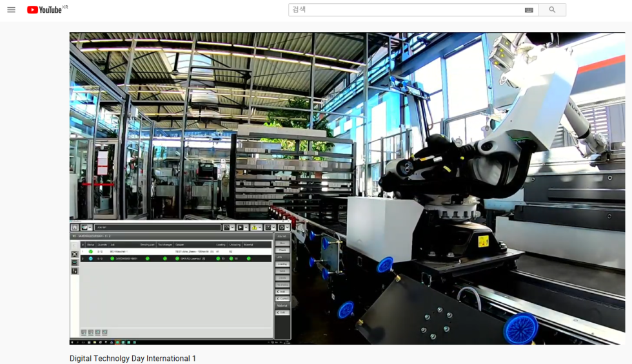This screenshot has height=364, width=632.
Task: Expand the warning messages dropdown arrow
Action: tap(260, 227)
